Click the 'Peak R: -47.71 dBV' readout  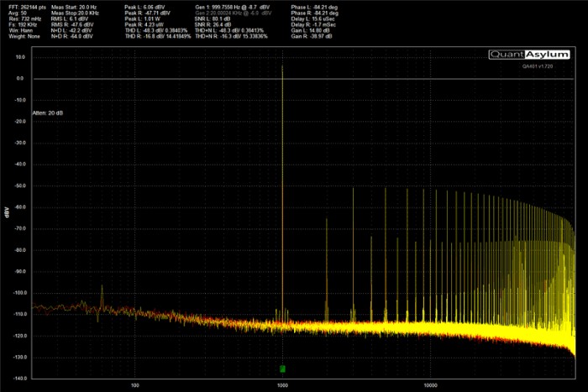coord(147,13)
